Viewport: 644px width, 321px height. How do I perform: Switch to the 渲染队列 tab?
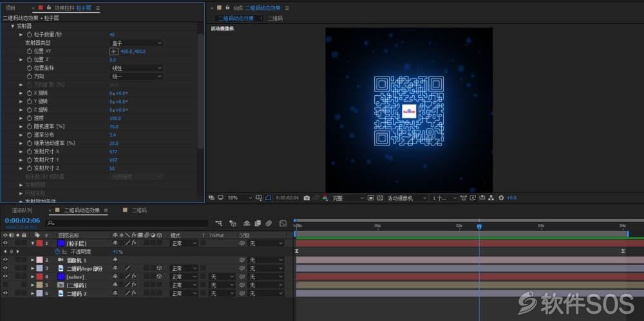(x=22, y=210)
